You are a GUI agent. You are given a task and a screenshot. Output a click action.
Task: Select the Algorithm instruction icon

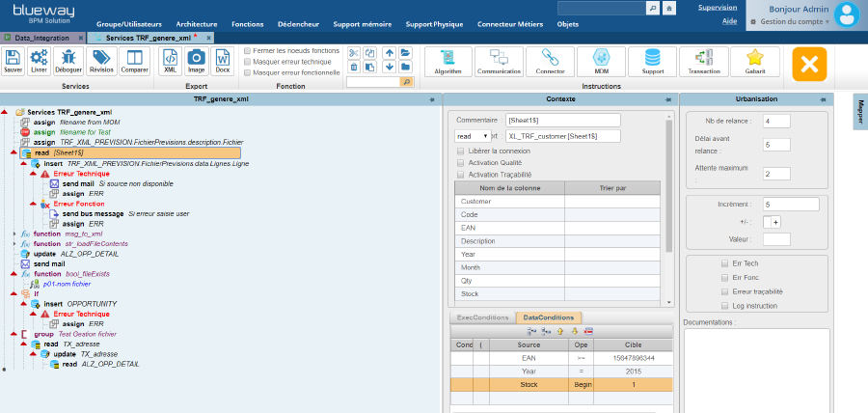(448, 61)
